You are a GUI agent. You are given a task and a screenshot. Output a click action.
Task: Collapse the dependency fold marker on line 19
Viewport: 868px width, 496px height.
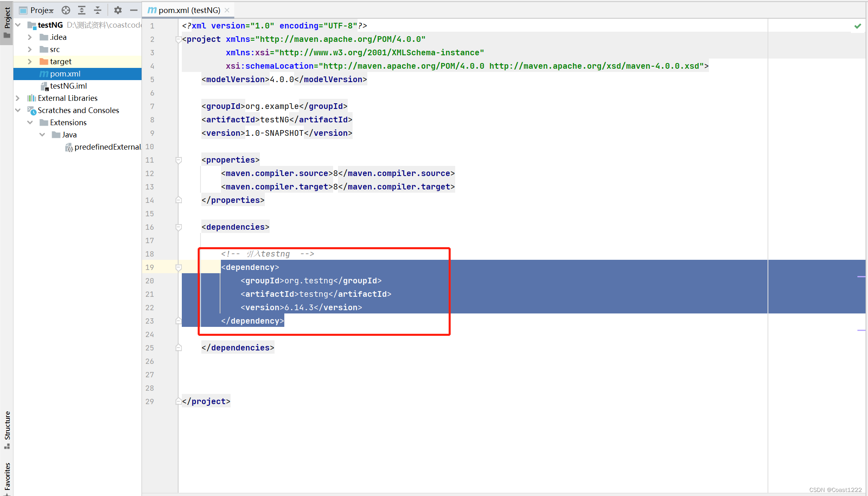[x=179, y=268]
